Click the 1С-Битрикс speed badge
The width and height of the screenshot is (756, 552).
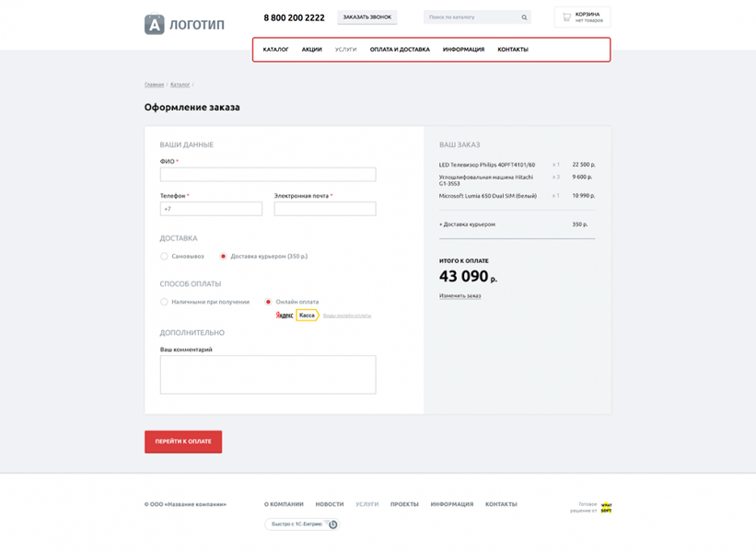(x=302, y=524)
